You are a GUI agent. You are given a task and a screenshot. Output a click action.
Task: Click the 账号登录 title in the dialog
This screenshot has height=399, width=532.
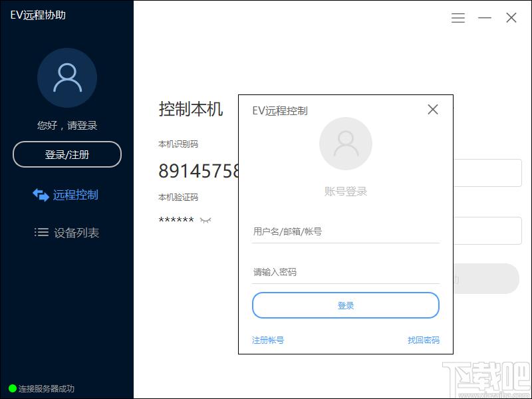click(346, 192)
